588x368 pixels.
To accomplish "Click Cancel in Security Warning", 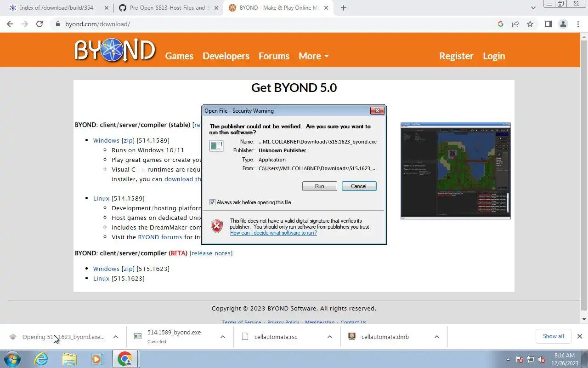I will point(359,186).
